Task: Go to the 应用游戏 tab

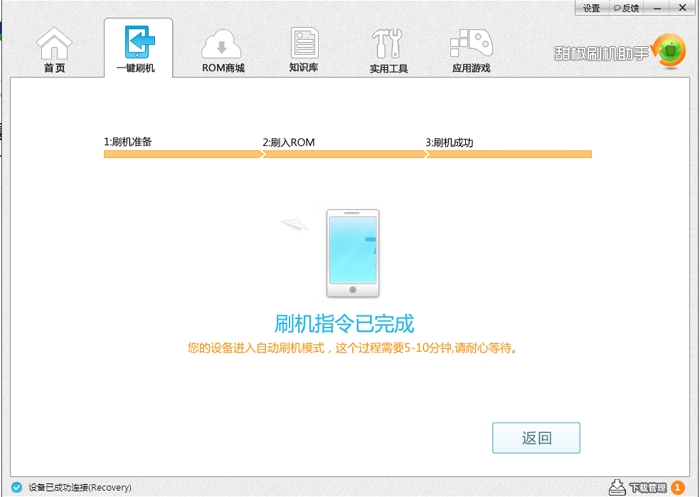Action: click(x=471, y=50)
